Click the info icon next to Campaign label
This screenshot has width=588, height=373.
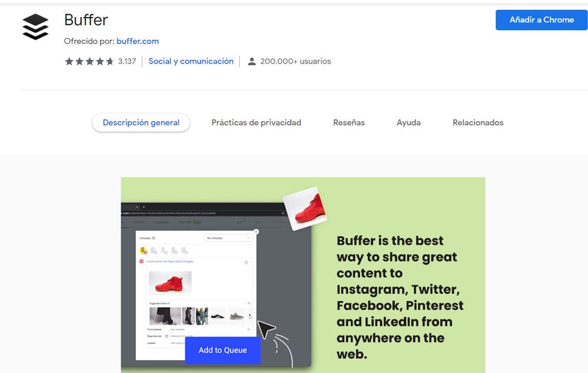click(x=154, y=238)
